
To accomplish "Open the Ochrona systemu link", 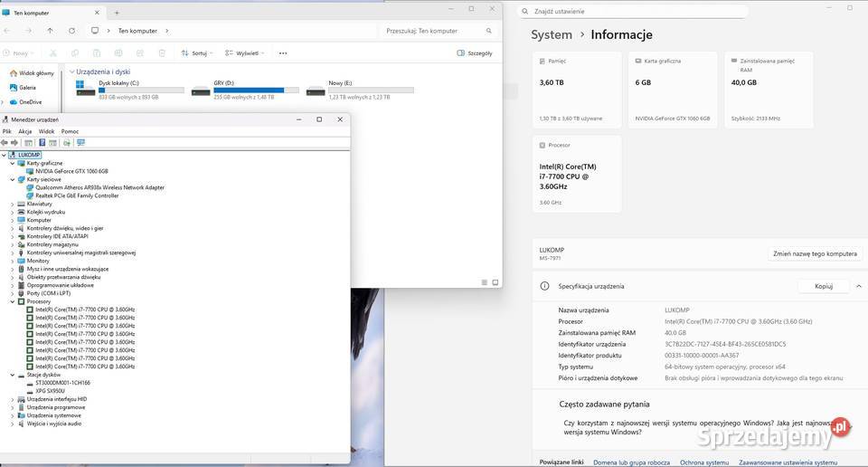I will [704, 462].
